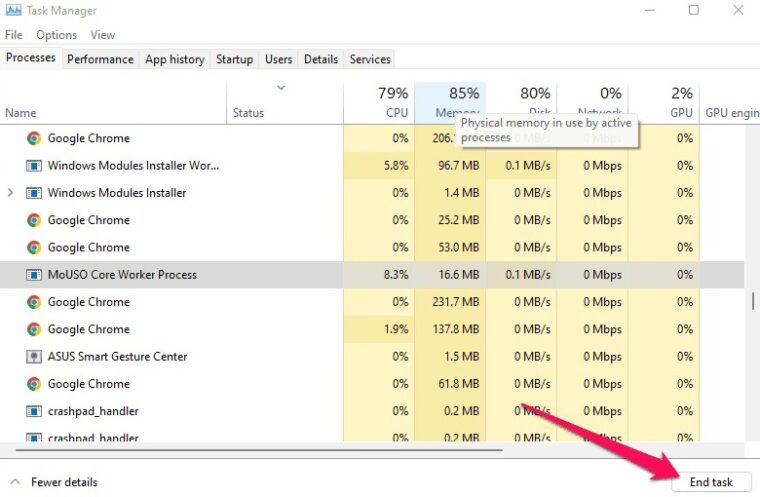Switch to the App history tab

point(174,59)
